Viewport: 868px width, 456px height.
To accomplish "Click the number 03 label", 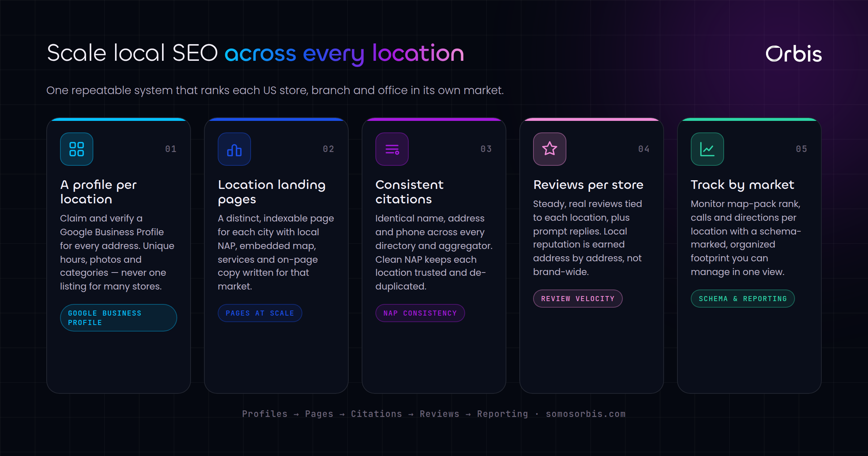I will 486,149.
